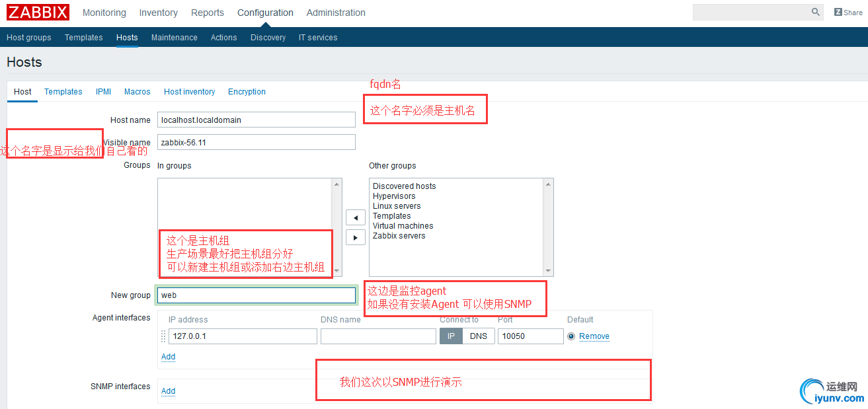Open the Configuration menu
This screenshot has height=409, width=868.
(265, 13)
